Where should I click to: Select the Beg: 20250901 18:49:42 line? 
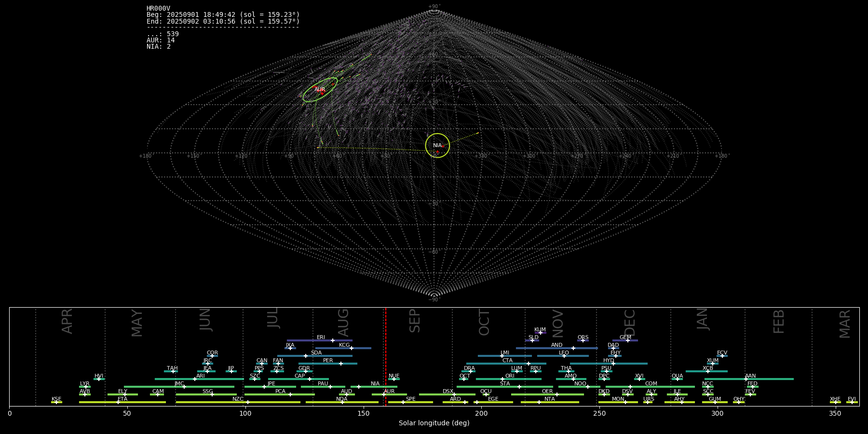[x=223, y=15]
